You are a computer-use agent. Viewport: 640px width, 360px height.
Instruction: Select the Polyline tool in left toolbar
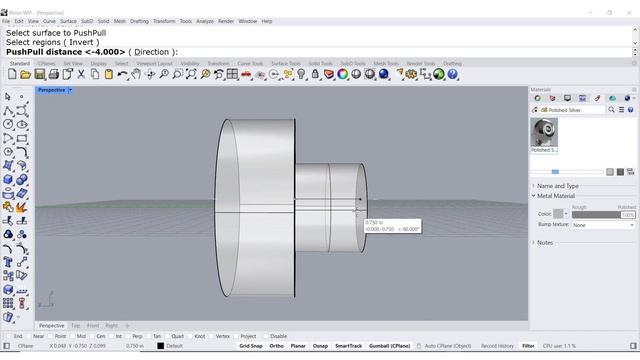pyautogui.click(x=8, y=111)
